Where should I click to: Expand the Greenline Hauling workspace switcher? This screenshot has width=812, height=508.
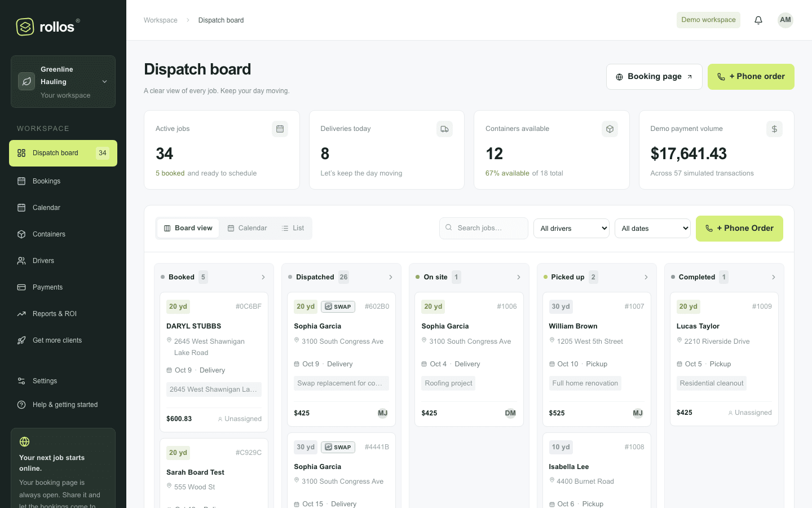(63, 82)
